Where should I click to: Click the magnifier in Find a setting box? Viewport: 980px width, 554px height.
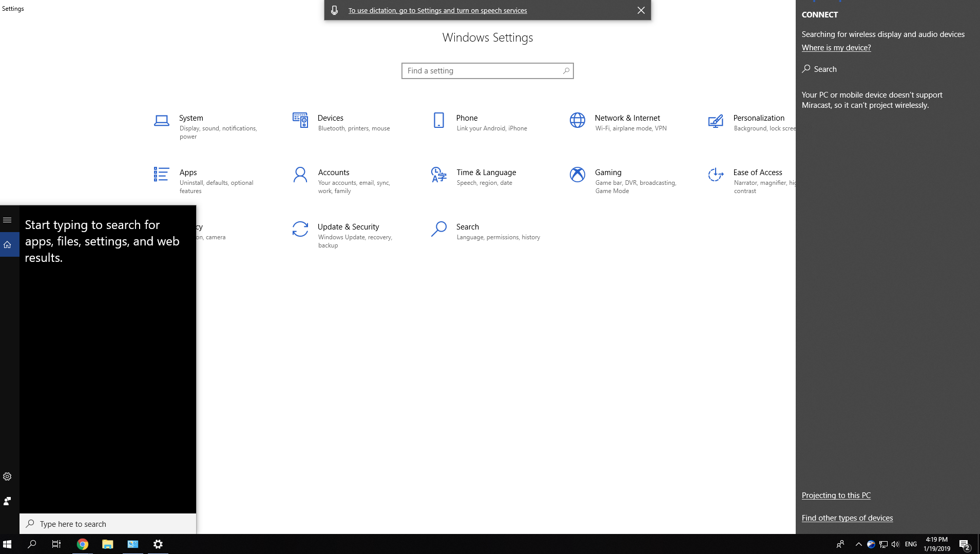click(x=566, y=71)
